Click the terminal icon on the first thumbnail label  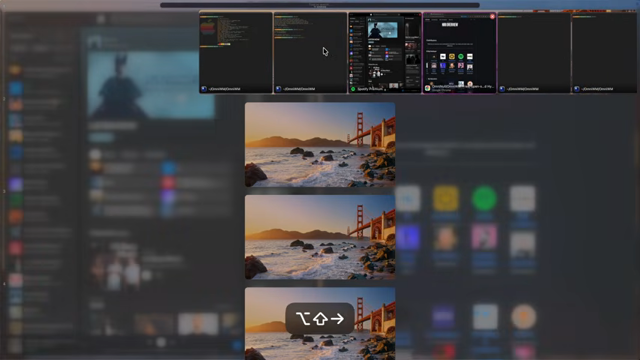tap(204, 89)
